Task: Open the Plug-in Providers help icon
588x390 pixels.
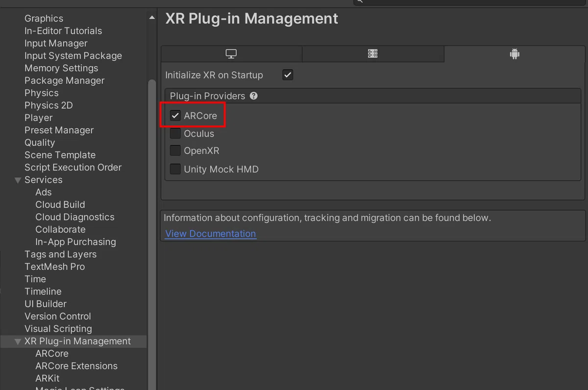Action: [253, 96]
